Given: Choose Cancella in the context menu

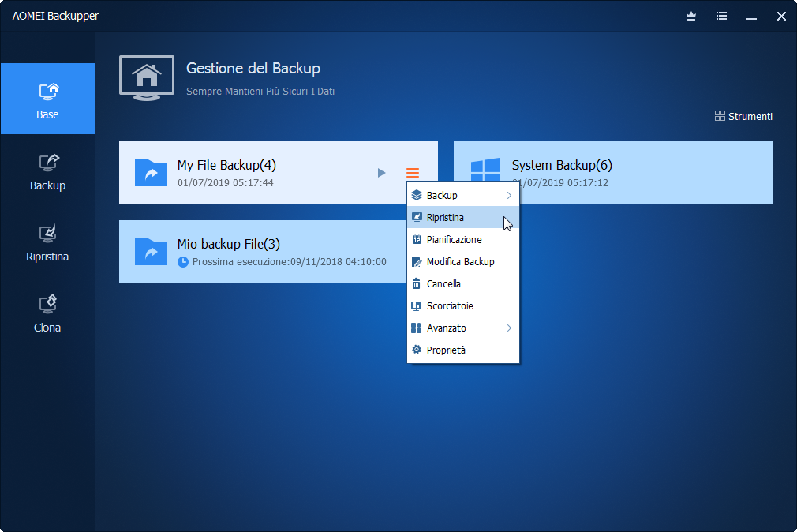Looking at the screenshot, I should pos(463,284).
